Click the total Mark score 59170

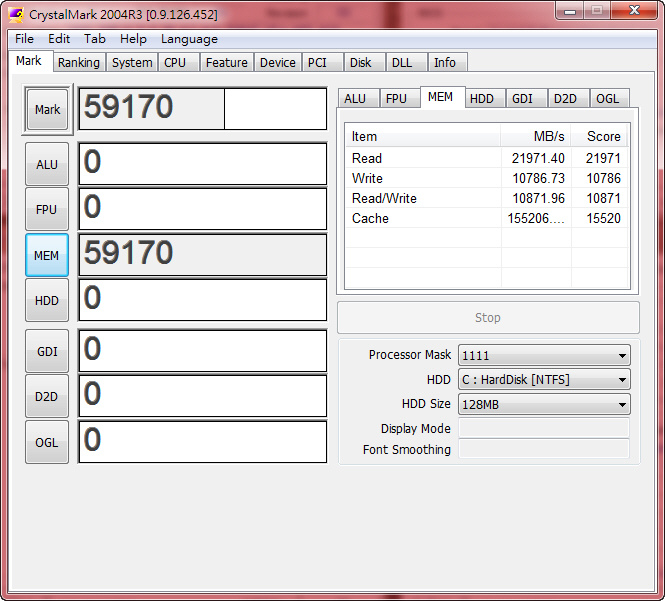203,109
